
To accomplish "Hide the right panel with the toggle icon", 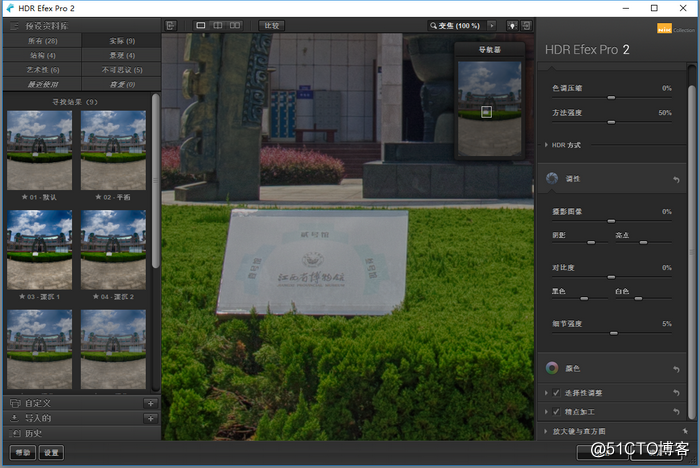I will pyautogui.click(x=527, y=25).
